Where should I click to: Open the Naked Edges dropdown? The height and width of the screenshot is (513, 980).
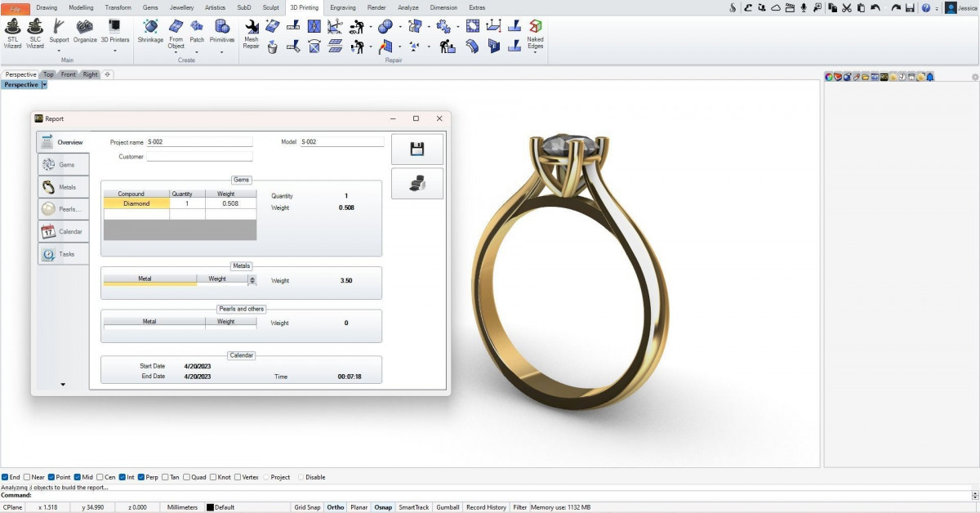point(535,51)
